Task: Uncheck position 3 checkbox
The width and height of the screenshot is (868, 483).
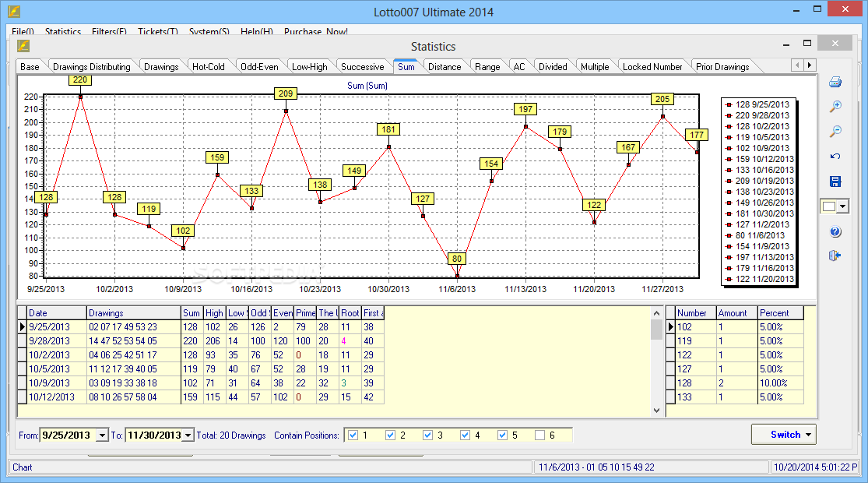Action: tap(427, 435)
